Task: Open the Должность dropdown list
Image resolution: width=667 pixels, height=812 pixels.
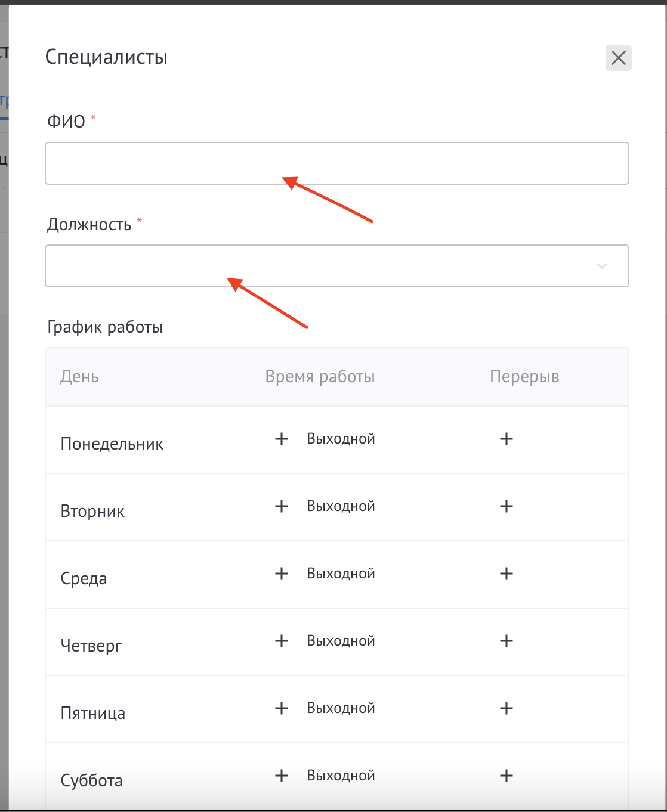Action: click(322, 266)
